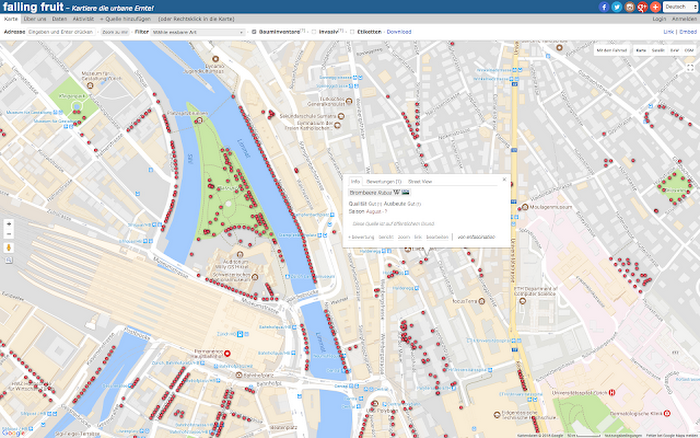Switch map type to Karte

pos(641,50)
